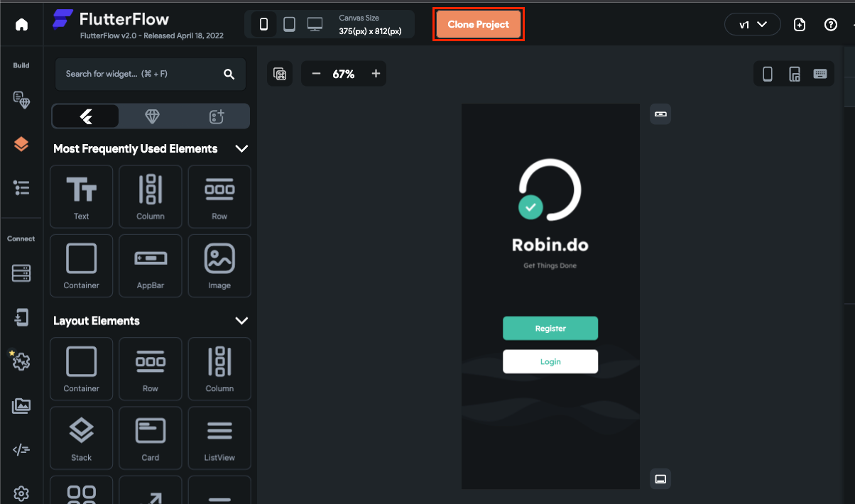855x504 pixels.
Task: Select the Get Things Done subtitle
Action: click(x=550, y=265)
